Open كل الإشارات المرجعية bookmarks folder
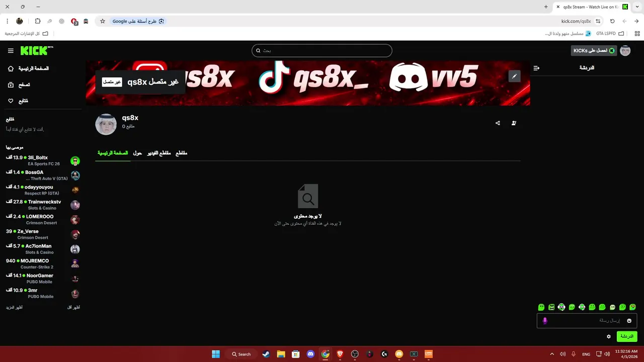The height and width of the screenshot is (362, 644). tap(26, 34)
